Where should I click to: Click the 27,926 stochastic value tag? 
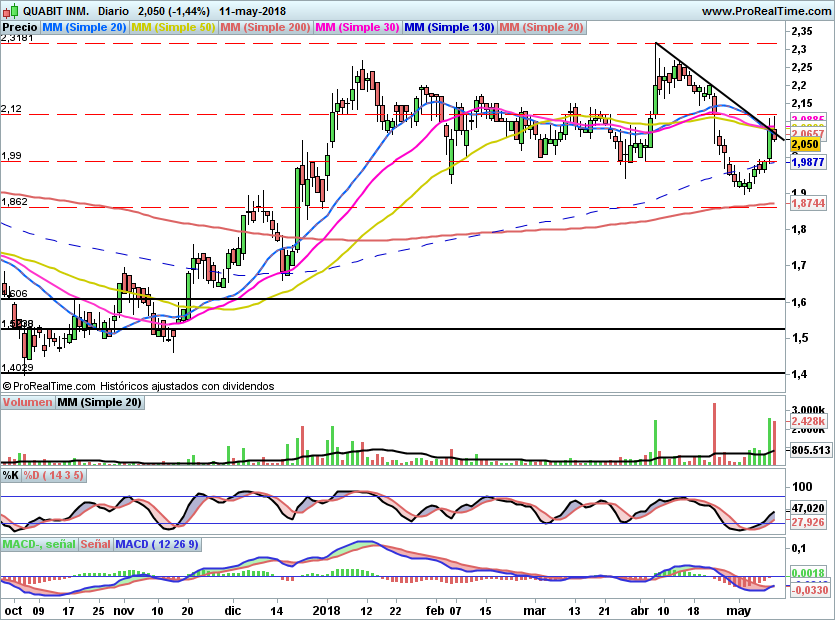(x=808, y=522)
